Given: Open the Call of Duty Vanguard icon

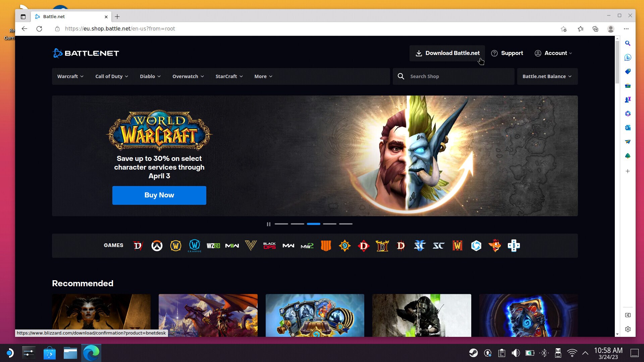Looking at the screenshot, I should point(251,246).
